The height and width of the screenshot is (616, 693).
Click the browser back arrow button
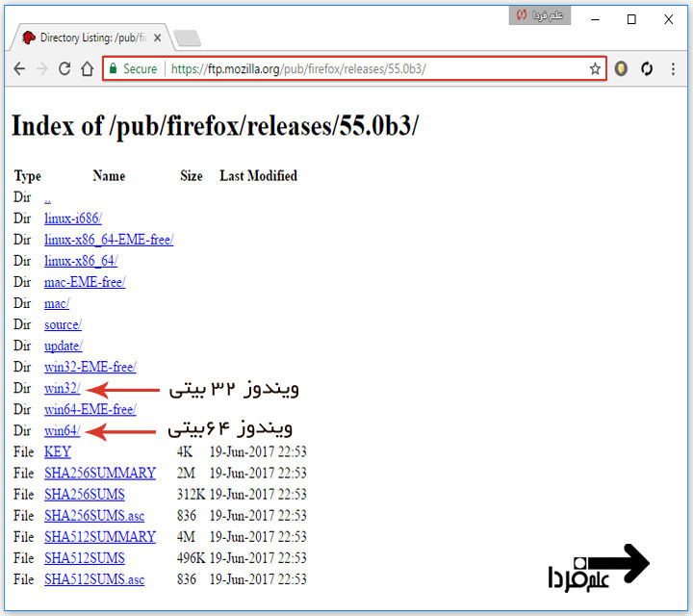click(18, 69)
